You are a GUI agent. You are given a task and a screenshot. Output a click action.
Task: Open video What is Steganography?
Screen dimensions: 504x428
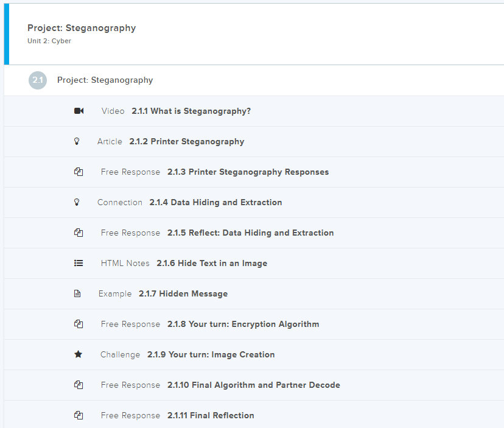pyautogui.click(x=191, y=111)
